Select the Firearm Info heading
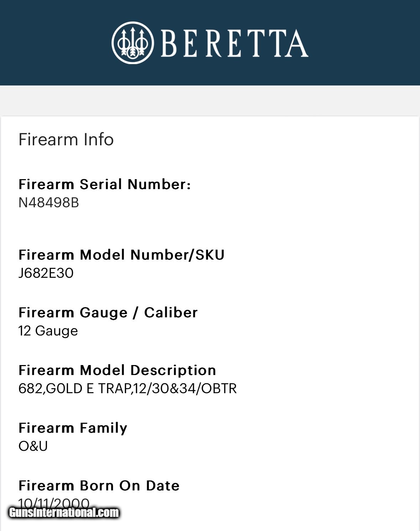The height and width of the screenshot is (531, 420). (66, 139)
